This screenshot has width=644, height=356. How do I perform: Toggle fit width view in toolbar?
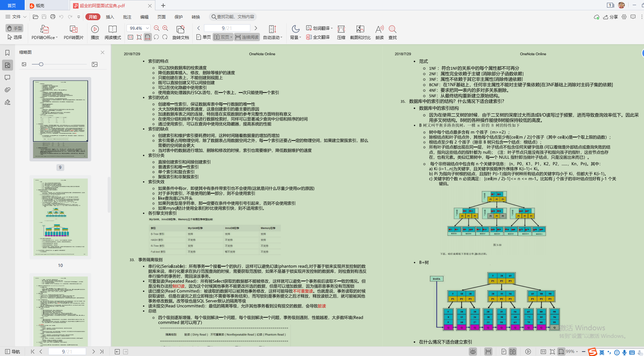[147, 37]
